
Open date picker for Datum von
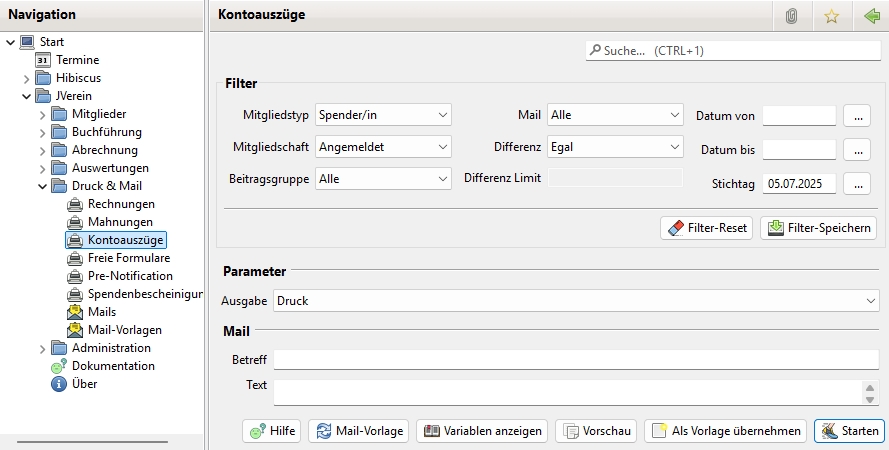pyautogui.click(x=858, y=116)
